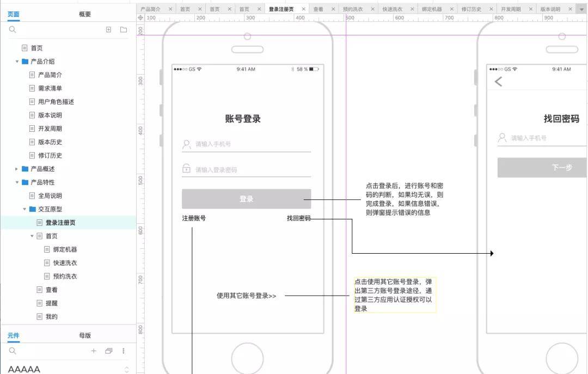Collapse the 首页 page containing 绑定机器
588x374 pixels.
pos(32,236)
